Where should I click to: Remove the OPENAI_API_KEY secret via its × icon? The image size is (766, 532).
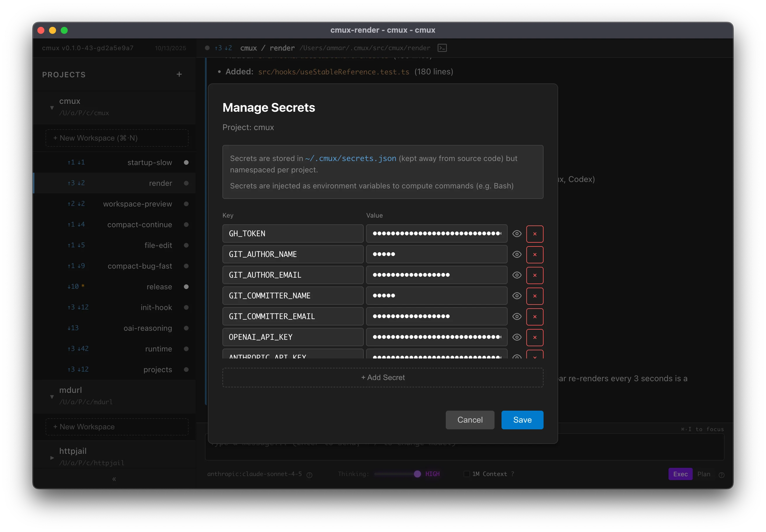[535, 337]
